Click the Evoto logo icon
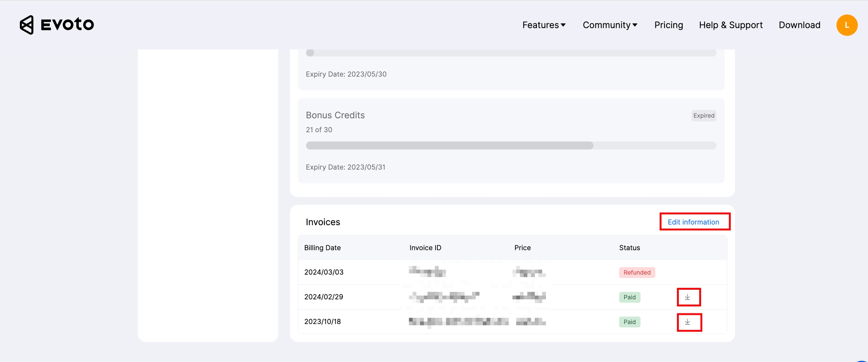The height and width of the screenshot is (362, 868). coord(27,25)
